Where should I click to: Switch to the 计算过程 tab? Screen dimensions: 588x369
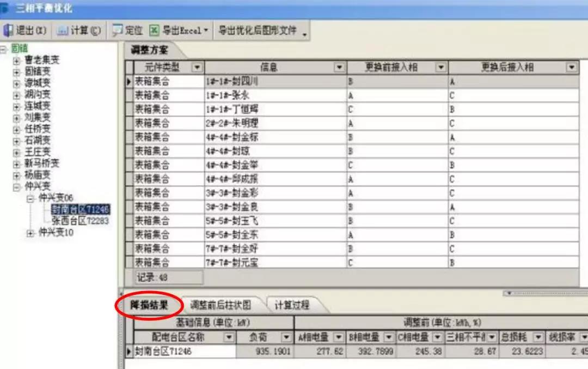(292, 305)
